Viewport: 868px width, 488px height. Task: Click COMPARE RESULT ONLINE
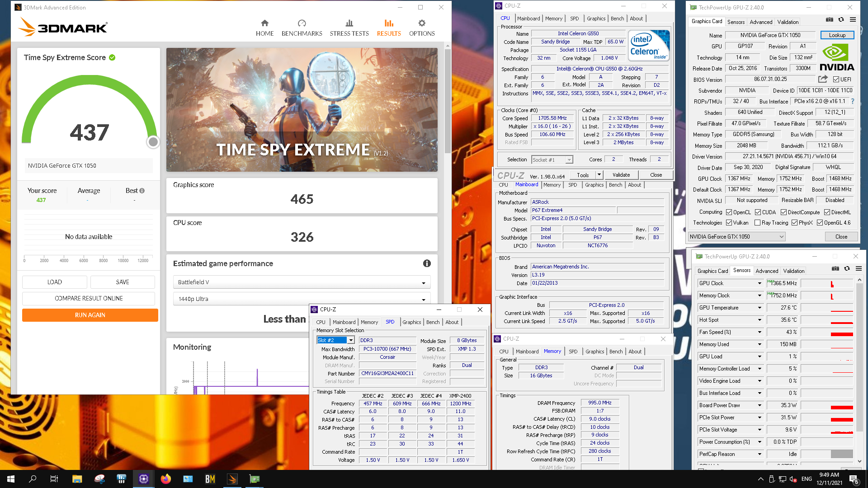point(89,298)
